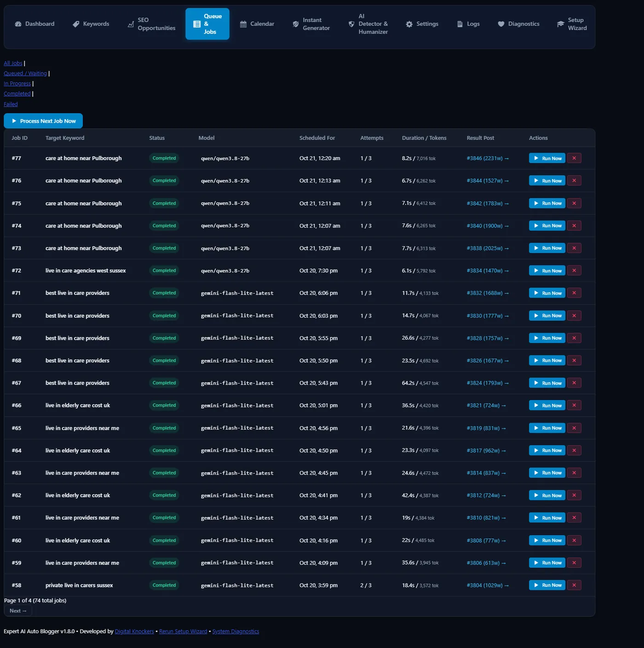Open AI Detector & Humanizer tab
Screen dimensions: 644x648
(x=368, y=24)
